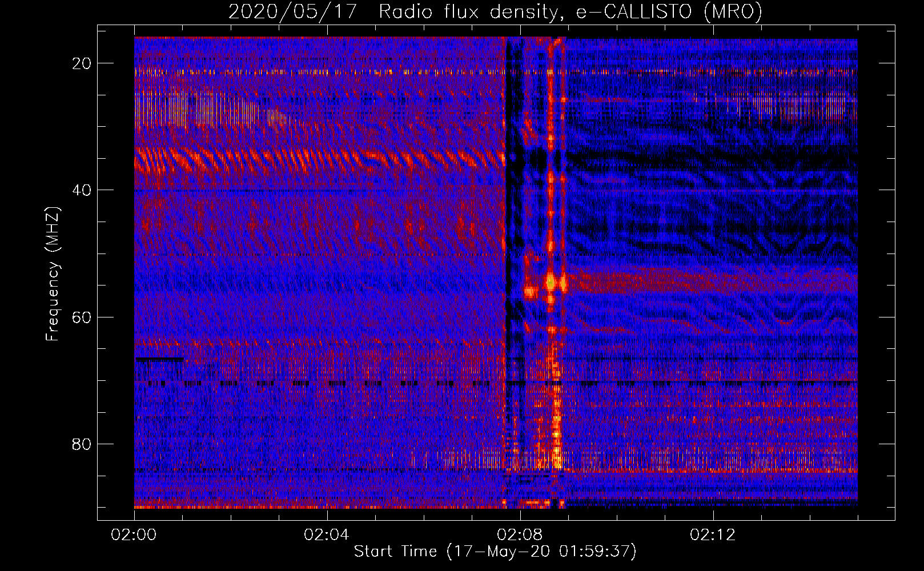Click the bright burst near 55 MHz at 02:08
This screenshot has height=571, width=924.
click(x=550, y=282)
